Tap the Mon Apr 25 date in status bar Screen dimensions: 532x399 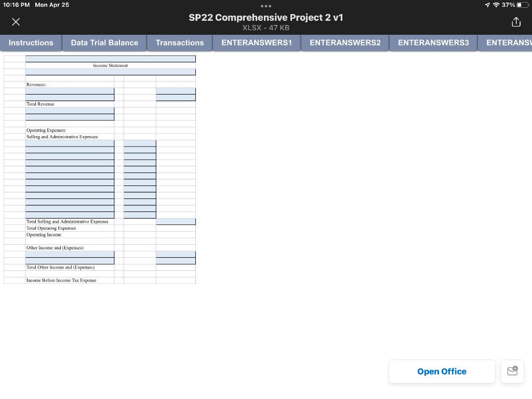[x=52, y=5]
